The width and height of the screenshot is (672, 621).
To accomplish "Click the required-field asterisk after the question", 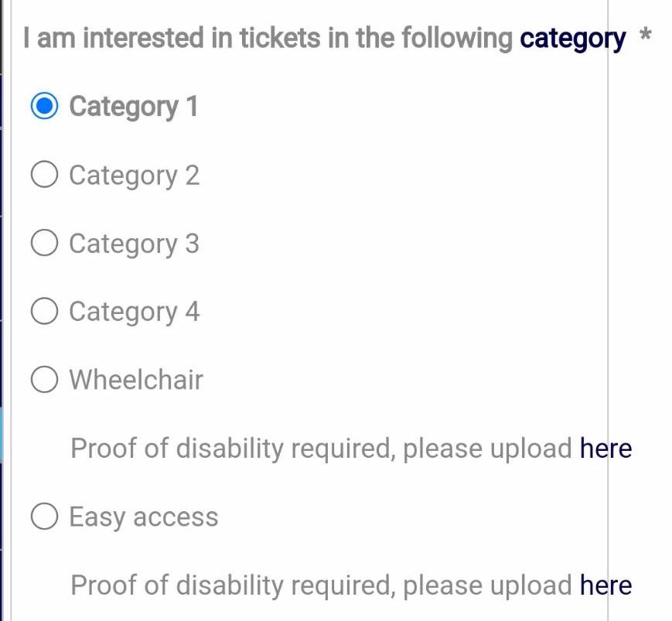I will [646, 34].
